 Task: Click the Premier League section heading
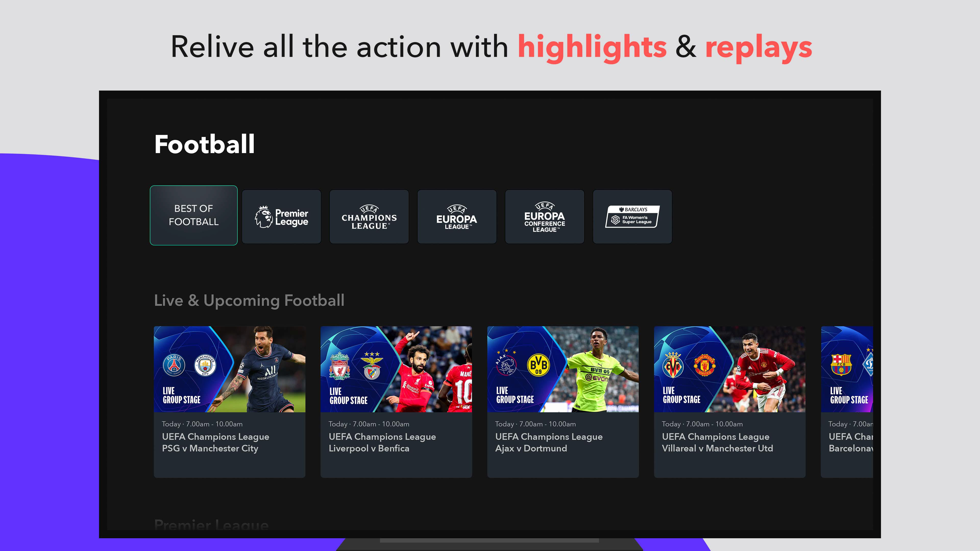pyautogui.click(x=211, y=524)
